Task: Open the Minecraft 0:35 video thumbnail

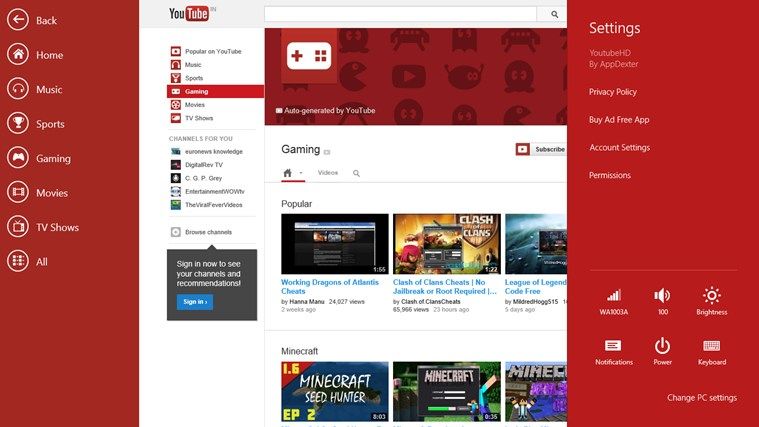Action: pos(447,392)
